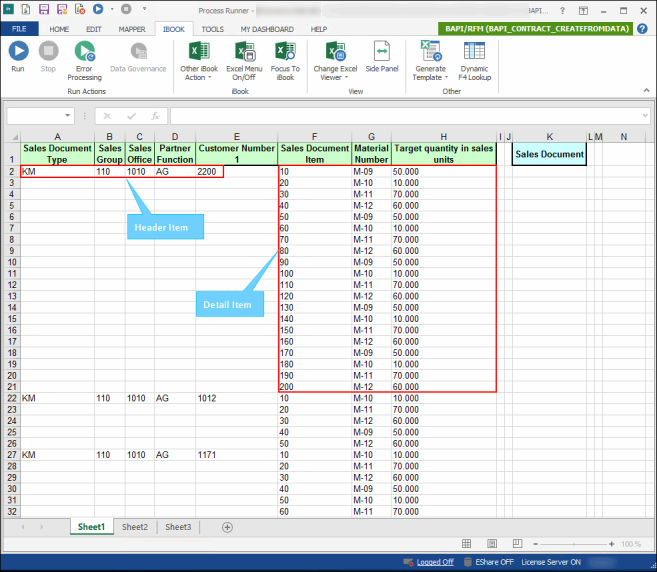The height and width of the screenshot is (572, 657).
Task: Click EShare OFF status
Action: coord(494,562)
